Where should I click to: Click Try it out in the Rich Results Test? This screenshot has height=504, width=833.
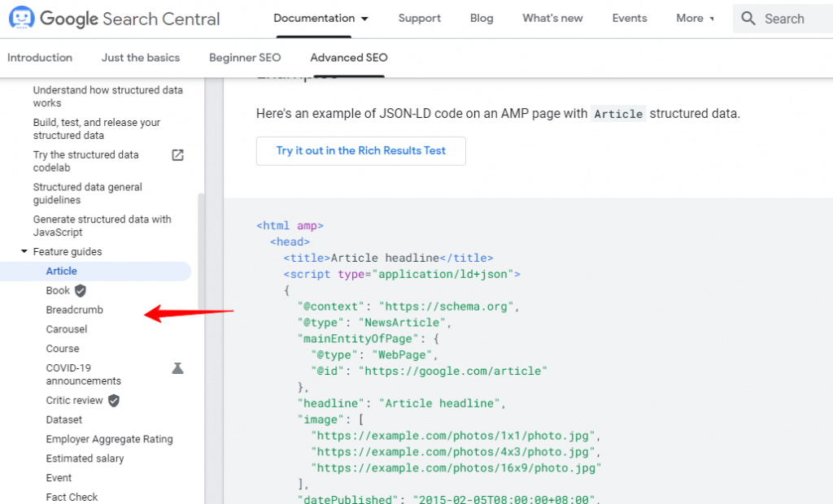click(360, 151)
